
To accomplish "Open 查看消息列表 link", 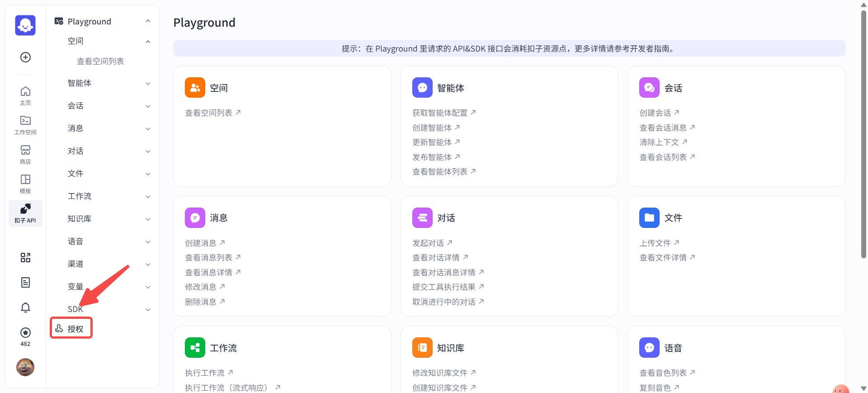I will coord(213,257).
